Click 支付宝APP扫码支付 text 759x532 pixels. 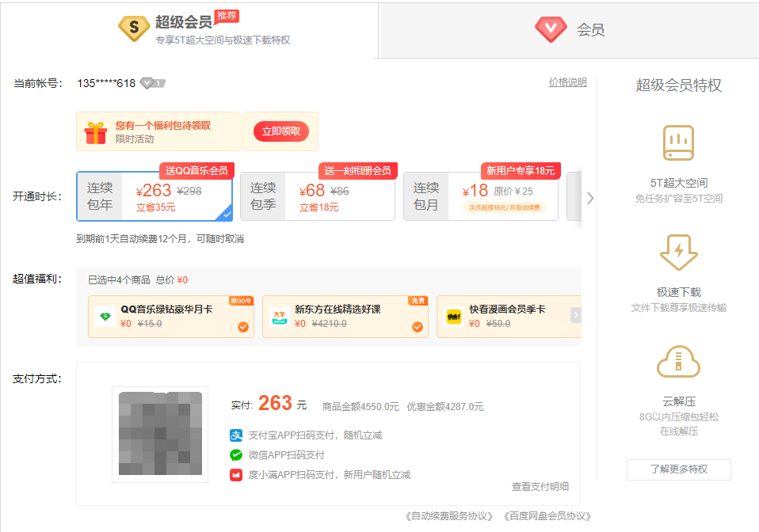[315, 435]
